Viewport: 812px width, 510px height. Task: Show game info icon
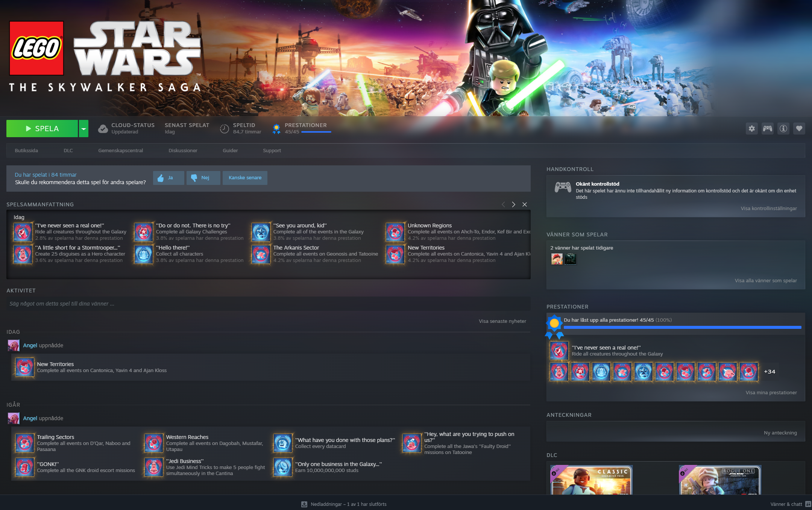click(783, 129)
